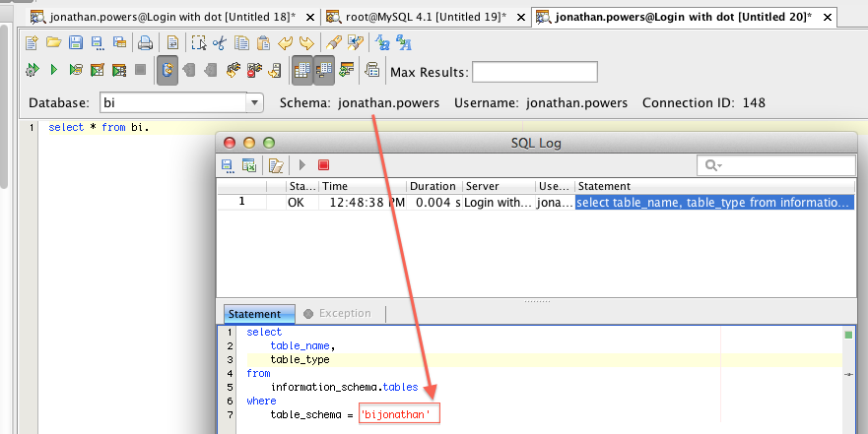Disconnect using red plug icon
The image size is (868, 434).
[253, 70]
